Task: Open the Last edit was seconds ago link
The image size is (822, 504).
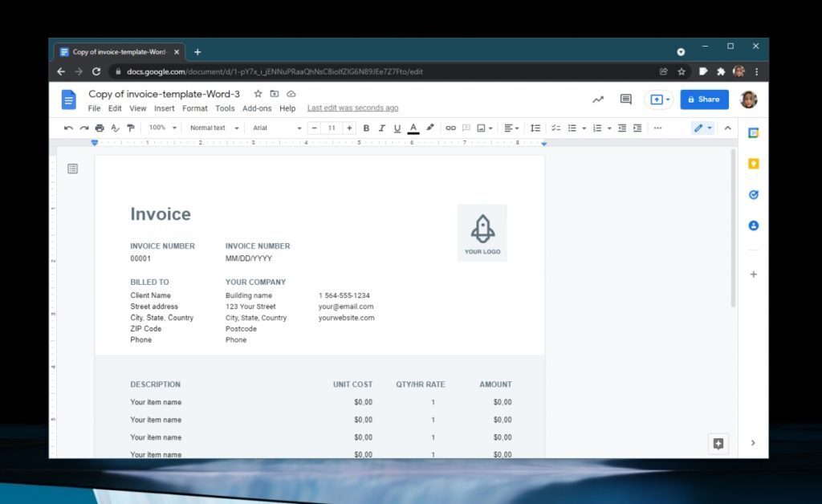Action: pos(352,108)
